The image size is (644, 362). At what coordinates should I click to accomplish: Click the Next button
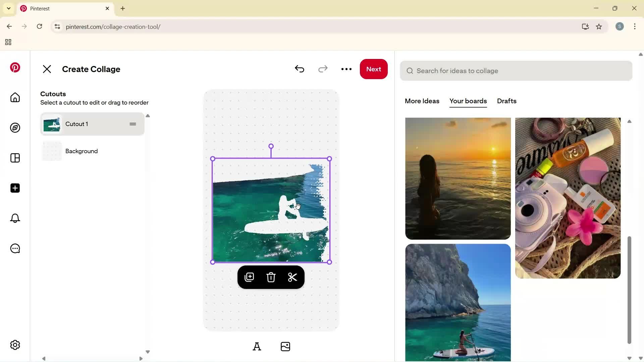click(374, 69)
